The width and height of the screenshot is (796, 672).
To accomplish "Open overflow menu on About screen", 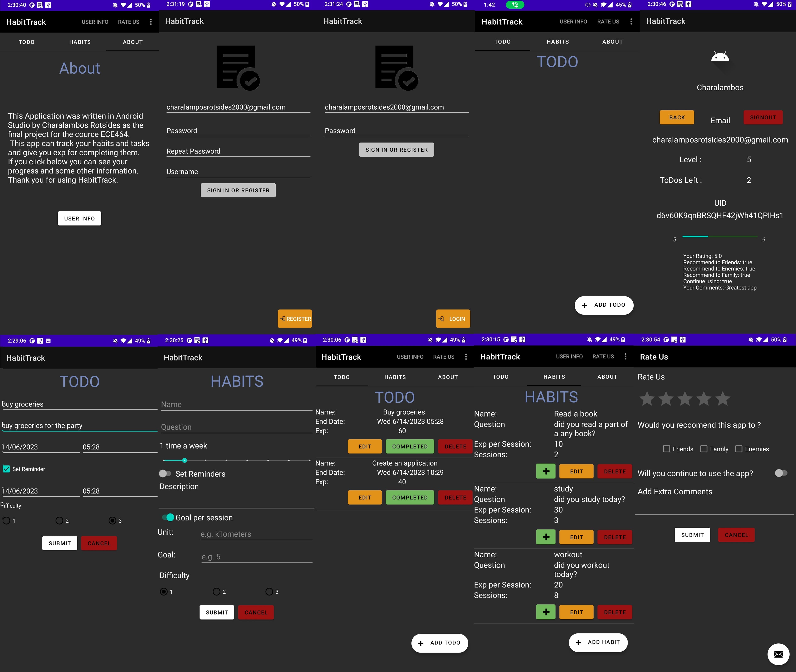I will 151,22.
